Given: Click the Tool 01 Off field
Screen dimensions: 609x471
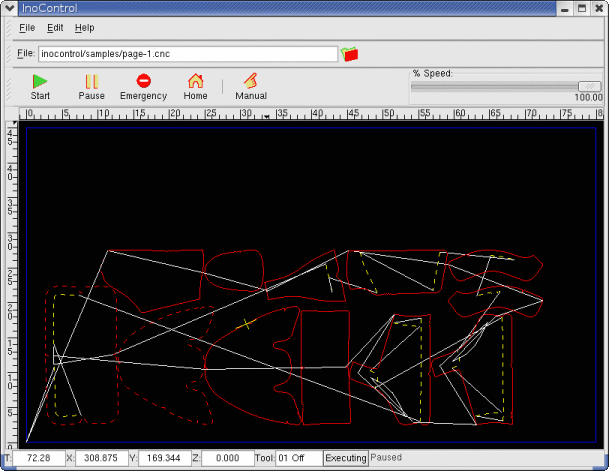Looking at the screenshot, I should [x=298, y=458].
